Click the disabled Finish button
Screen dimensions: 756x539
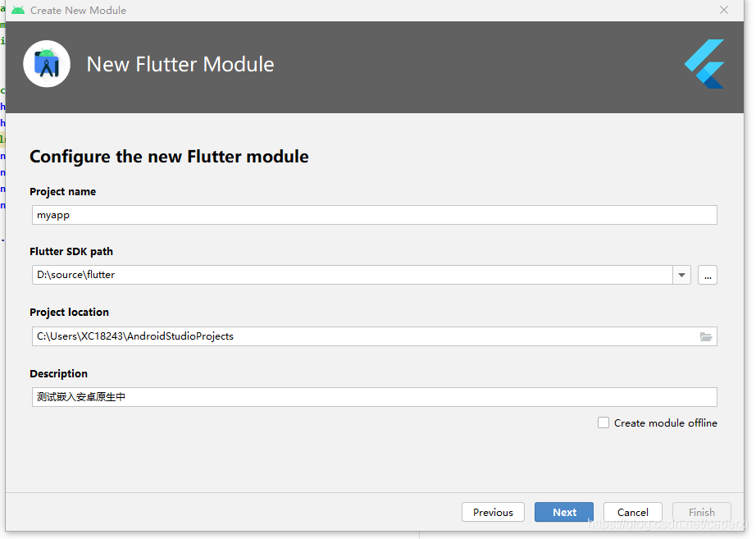point(702,512)
